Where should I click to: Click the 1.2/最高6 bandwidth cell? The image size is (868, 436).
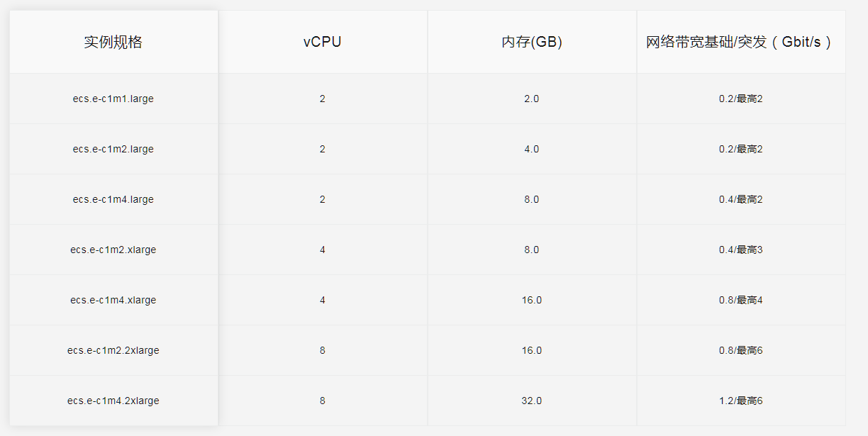pyautogui.click(x=740, y=401)
